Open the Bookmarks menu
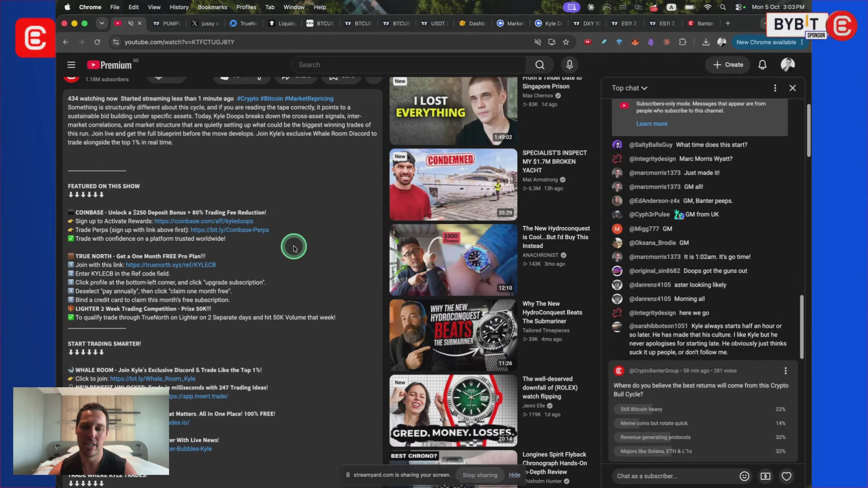 pos(212,7)
